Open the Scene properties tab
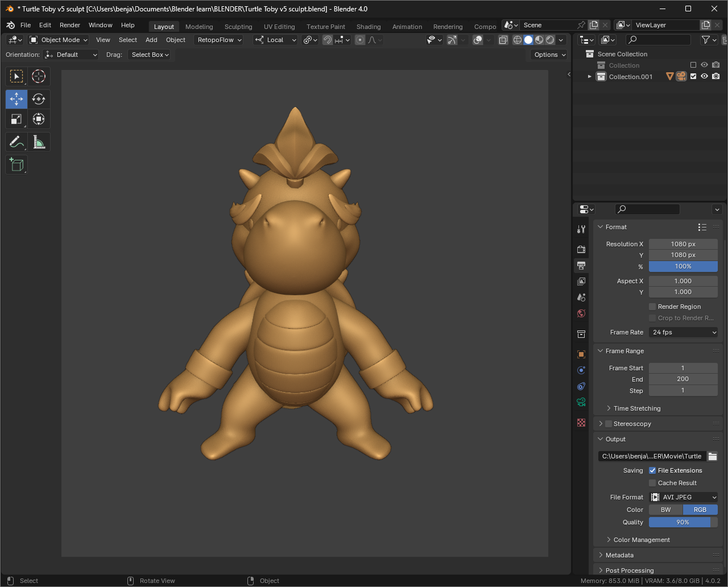This screenshot has height=587, width=728. click(581, 297)
